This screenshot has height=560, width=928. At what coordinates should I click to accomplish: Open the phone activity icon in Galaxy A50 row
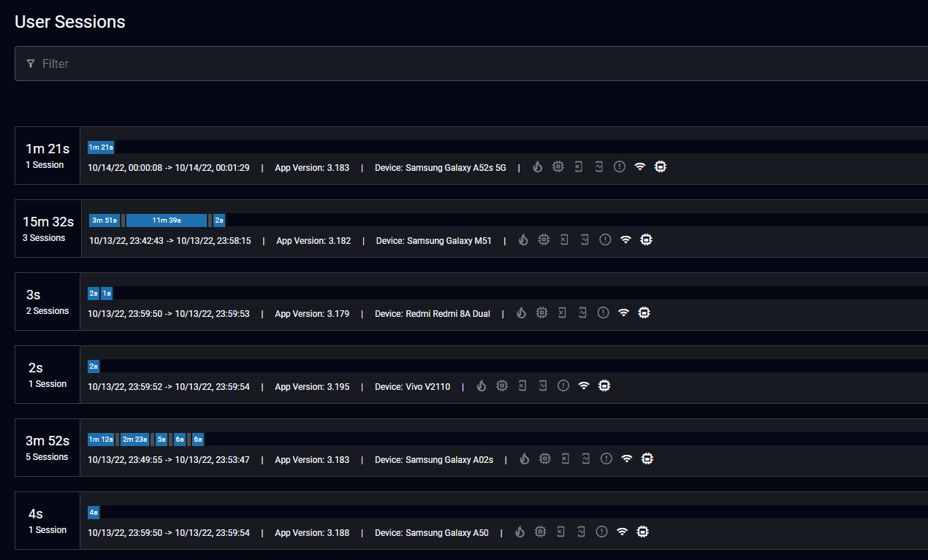pyautogui.click(x=581, y=532)
